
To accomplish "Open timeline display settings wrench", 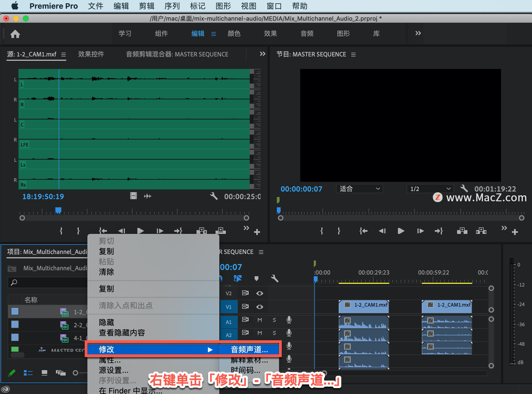I will tap(275, 278).
